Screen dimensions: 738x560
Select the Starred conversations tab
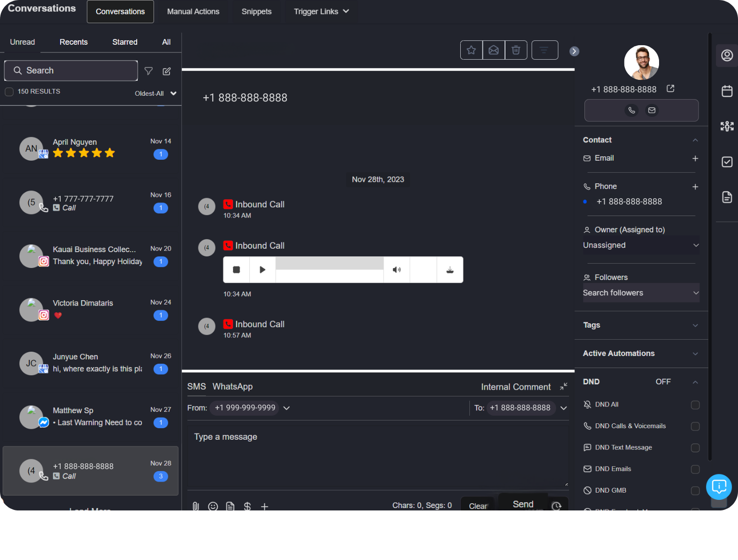[125, 42]
